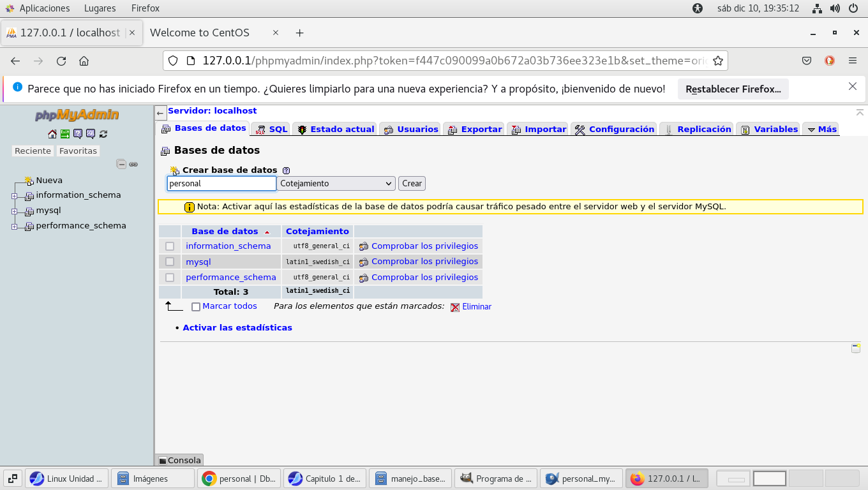Switch to the SQL tab
The width and height of the screenshot is (868, 490).
pos(272,129)
